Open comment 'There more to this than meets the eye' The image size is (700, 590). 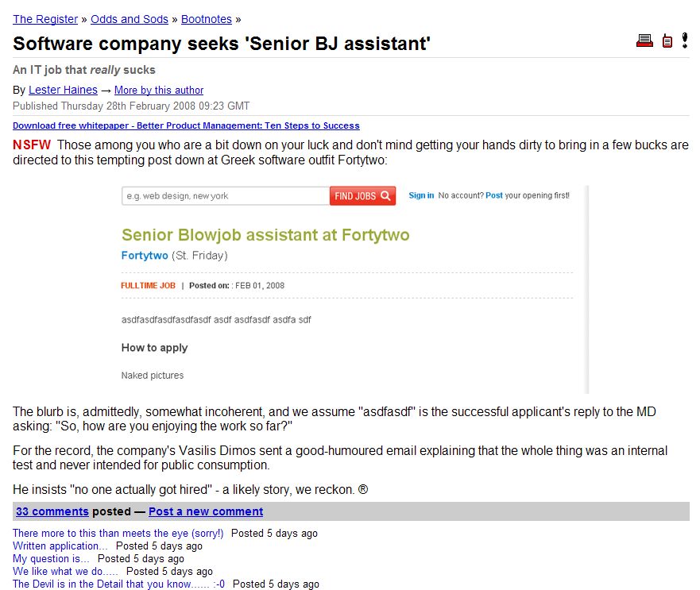(118, 534)
